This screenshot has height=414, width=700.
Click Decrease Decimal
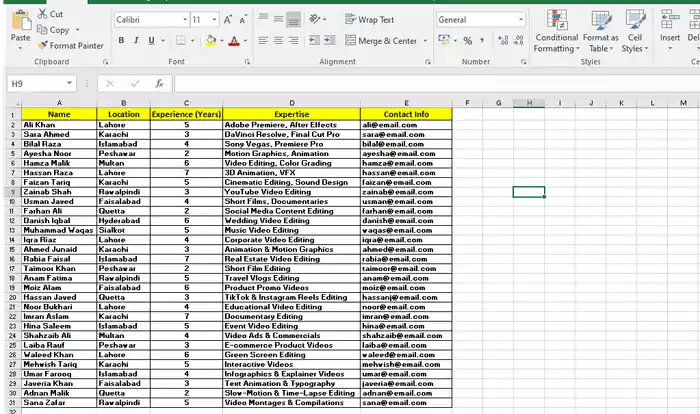tap(519, 41)
